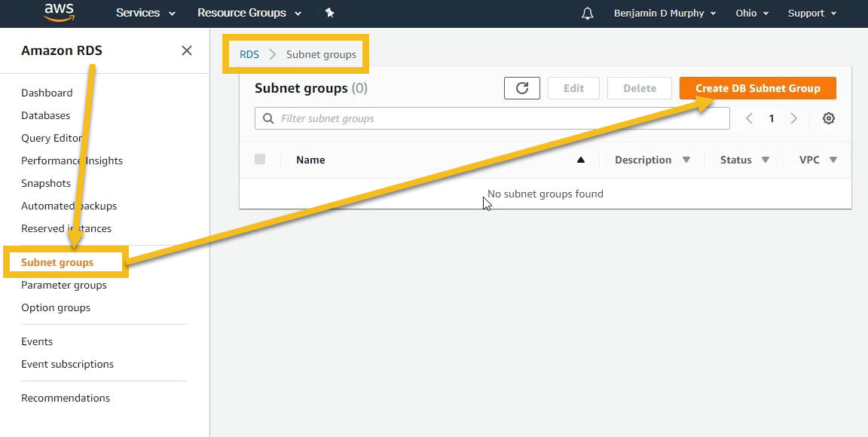Open the notifications bell
This screenshot has height=437, width=868.
click(x=588, y=14)
